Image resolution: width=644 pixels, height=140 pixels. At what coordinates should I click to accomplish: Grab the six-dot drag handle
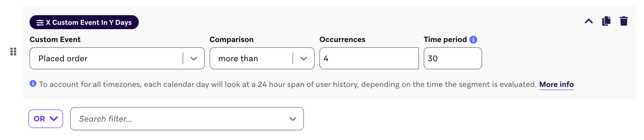point(13,52)
